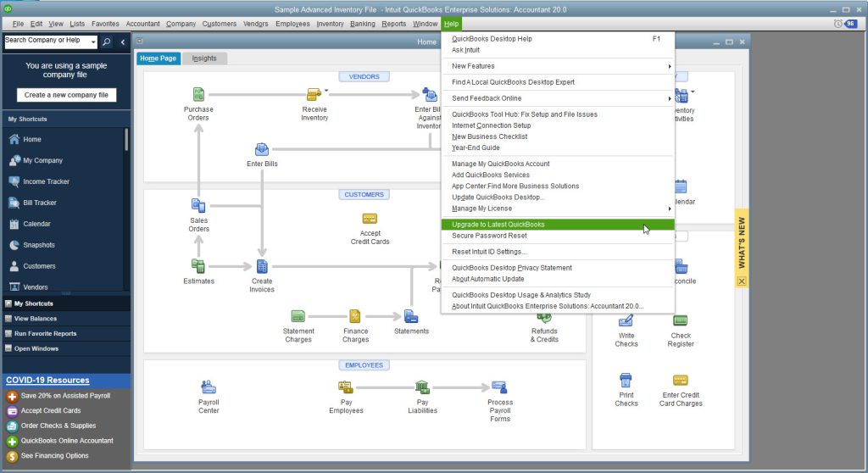This screenshot has width=868, height=473.
Task: Switch to the Home Page tab
Action: click(159, 58)
